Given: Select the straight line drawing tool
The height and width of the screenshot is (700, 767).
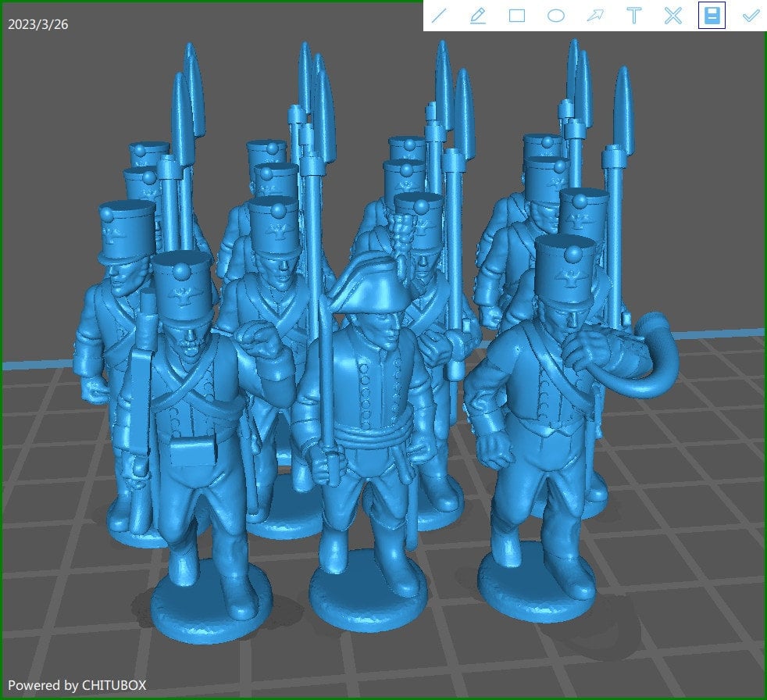Looking at the screenshot, I should (439, 16).
